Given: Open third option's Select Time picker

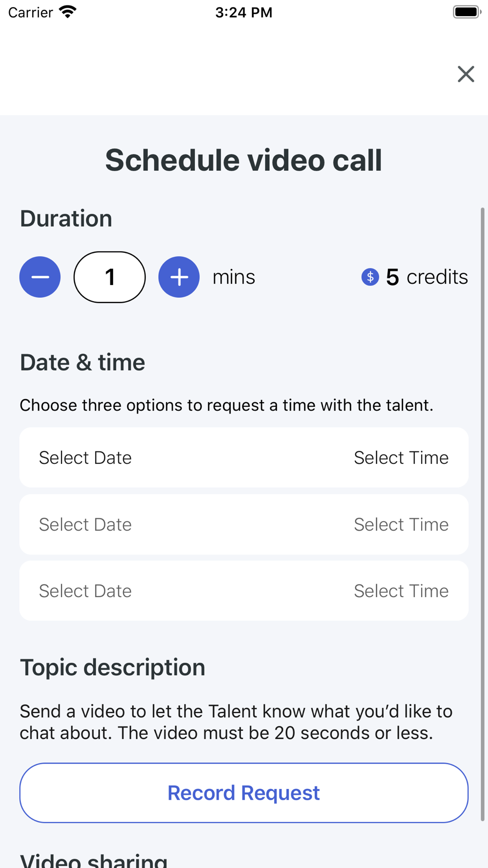Looking at the screenshot, I should coord(401,591).
